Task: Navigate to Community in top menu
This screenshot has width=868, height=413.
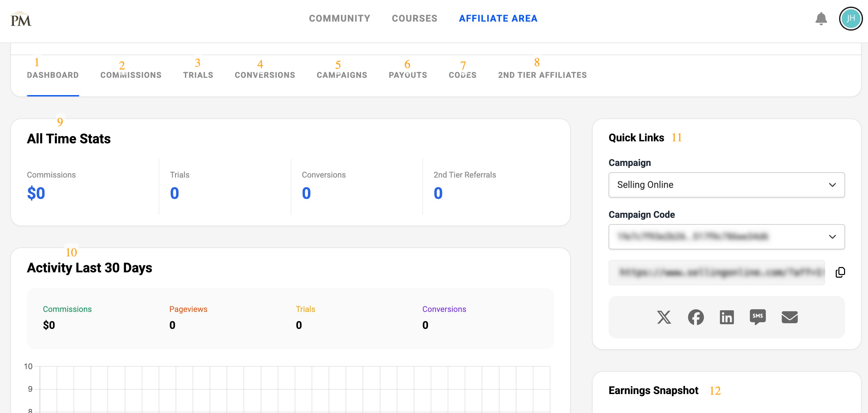Action: click(x=339, y=18)
